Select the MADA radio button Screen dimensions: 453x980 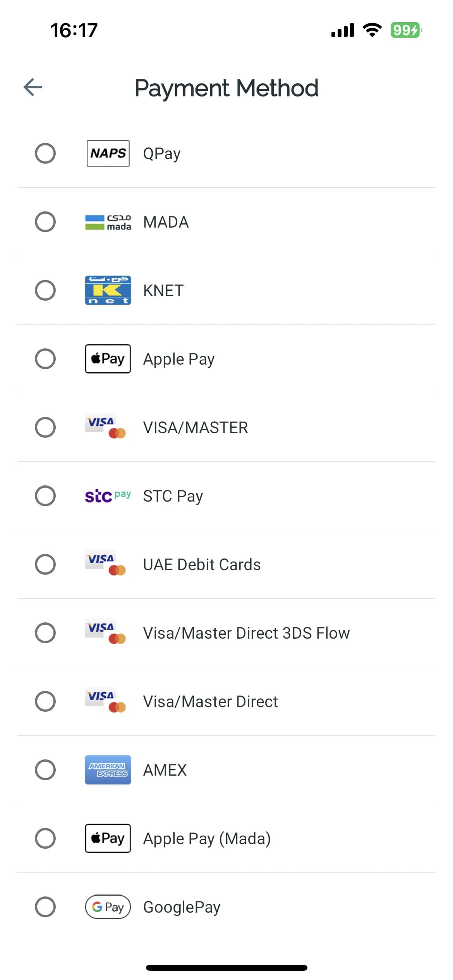(45, 222)
